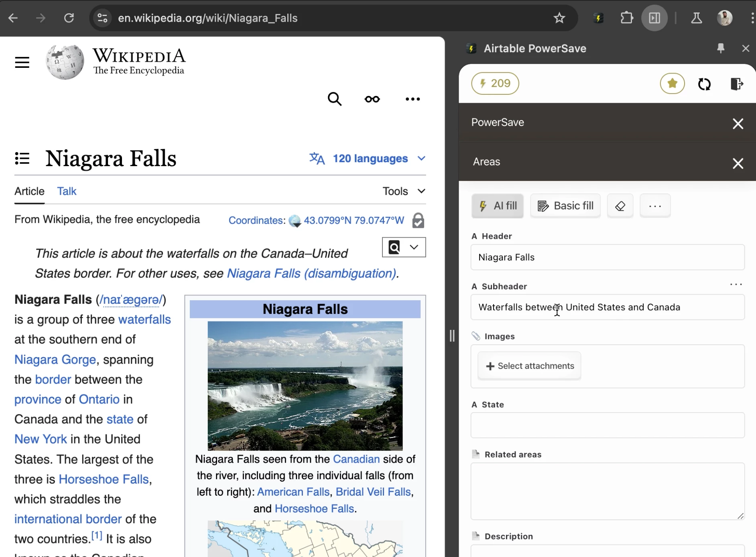Click the gold star upgrade icon

click(672, 83)
